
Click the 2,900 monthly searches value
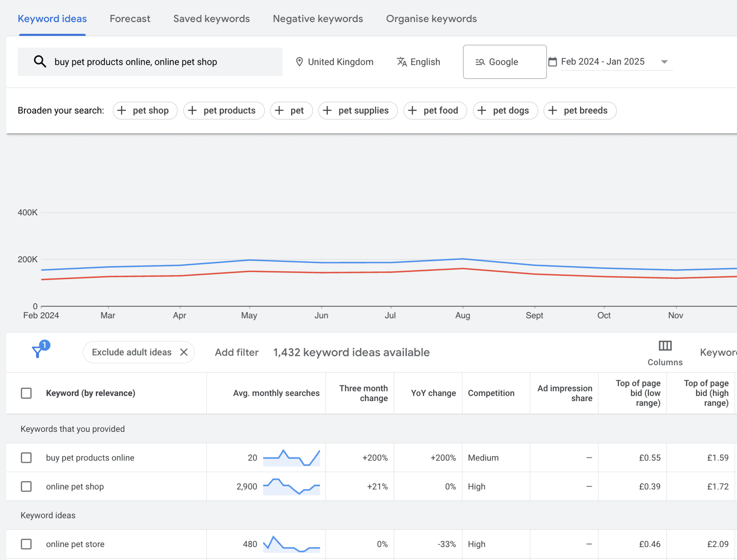(x=247, y=487)
